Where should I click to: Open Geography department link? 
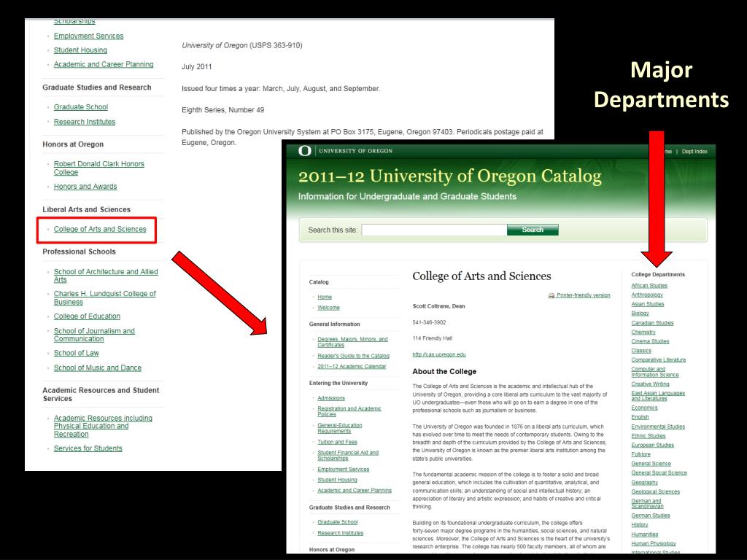pyautogui.click(x=644, y=483)
